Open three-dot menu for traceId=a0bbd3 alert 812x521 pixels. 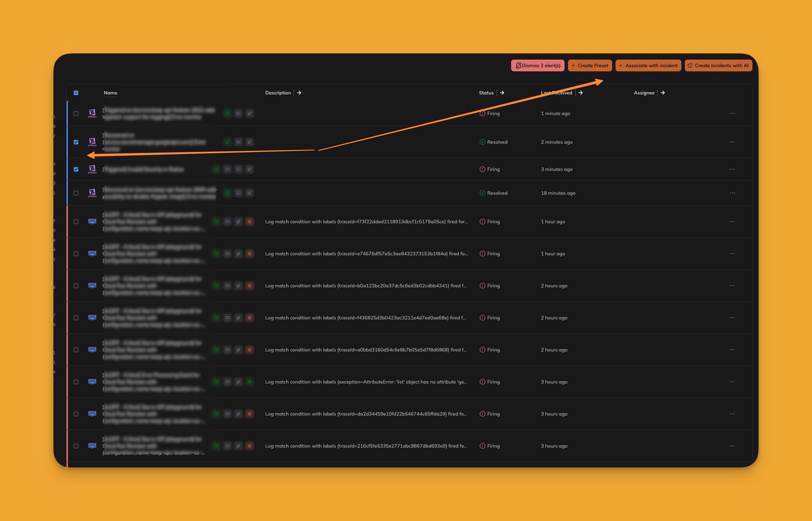pyautogui.click(x=732, y=350)
